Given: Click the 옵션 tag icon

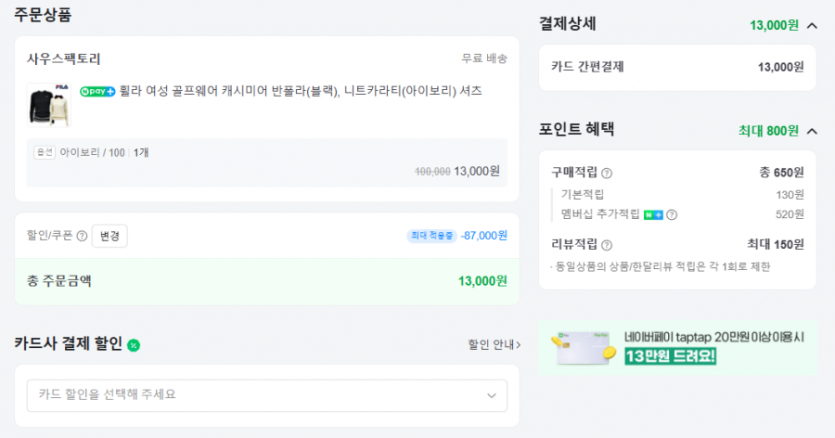Looking at the screenshot, I should point(43,152).
